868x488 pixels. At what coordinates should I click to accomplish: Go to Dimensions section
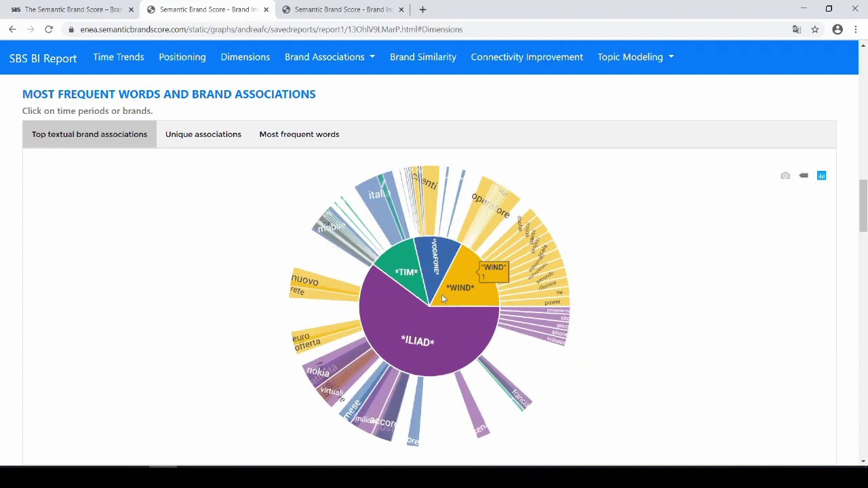click(245, 57)
